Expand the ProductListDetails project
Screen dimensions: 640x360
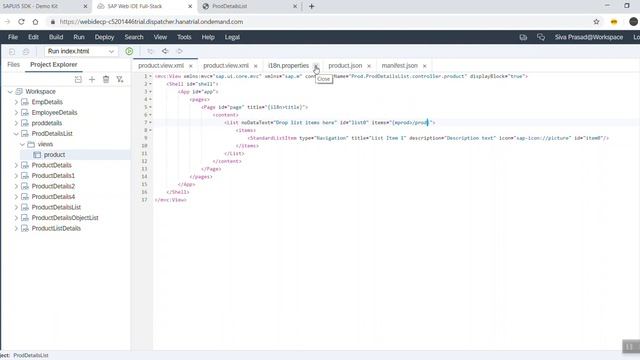pyautogui.click(x=16, y=229)
